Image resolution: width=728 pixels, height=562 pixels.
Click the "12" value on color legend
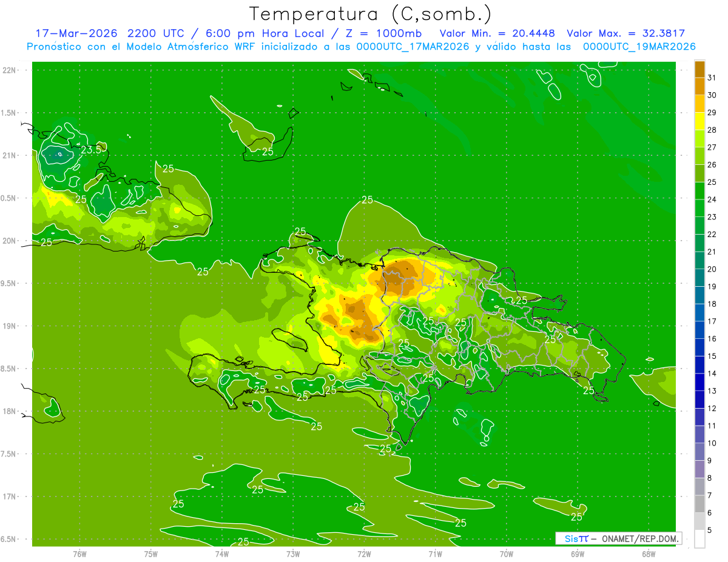coord(712,408)
